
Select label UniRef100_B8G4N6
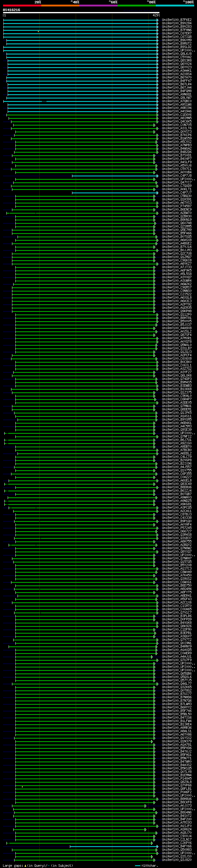click(177, 812)
